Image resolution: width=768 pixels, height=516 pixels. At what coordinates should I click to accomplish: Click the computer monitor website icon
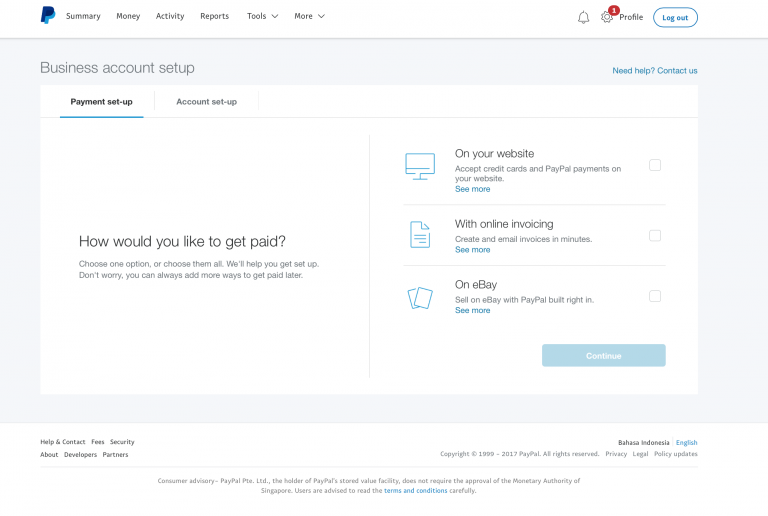click(x=420, y=166)
